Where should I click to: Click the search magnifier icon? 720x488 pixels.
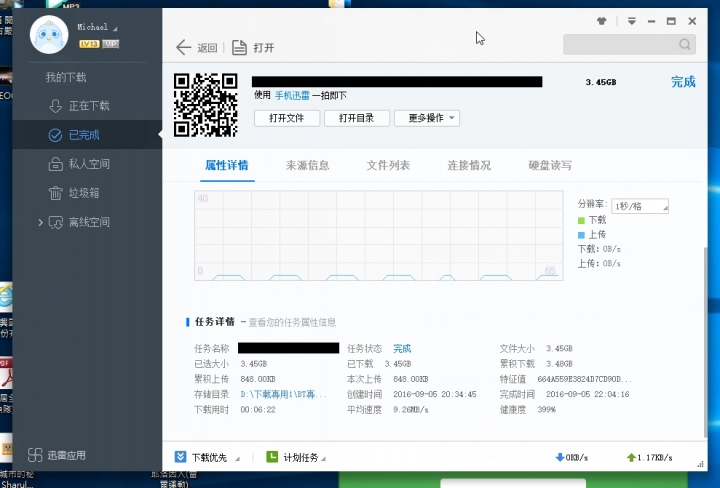[685, 45]
